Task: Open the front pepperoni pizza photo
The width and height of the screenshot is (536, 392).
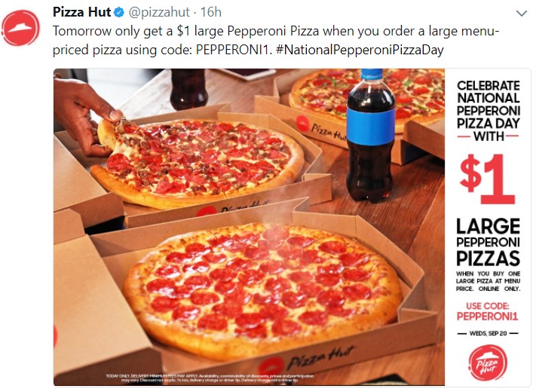Action: point(262,289)
